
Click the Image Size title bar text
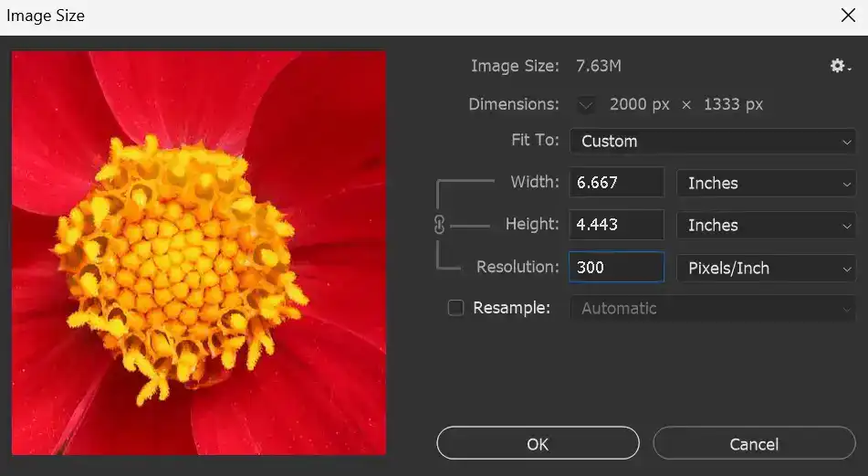coord(46,16)
